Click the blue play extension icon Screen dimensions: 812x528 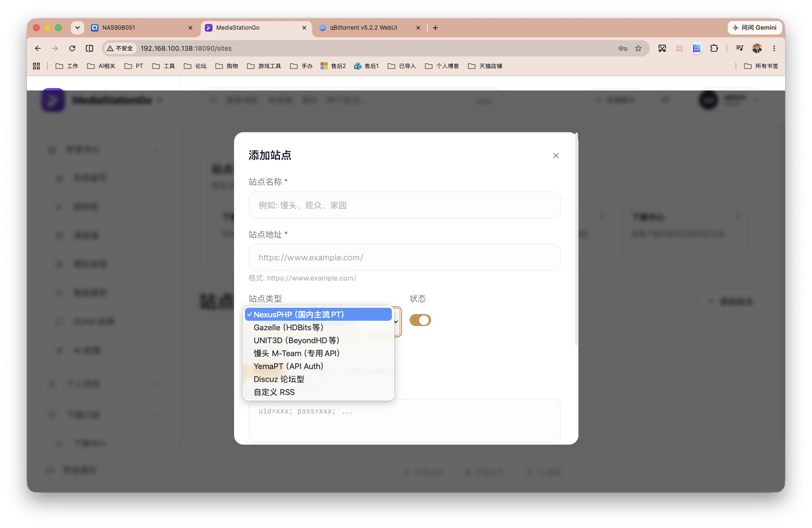tap(697, 48)
